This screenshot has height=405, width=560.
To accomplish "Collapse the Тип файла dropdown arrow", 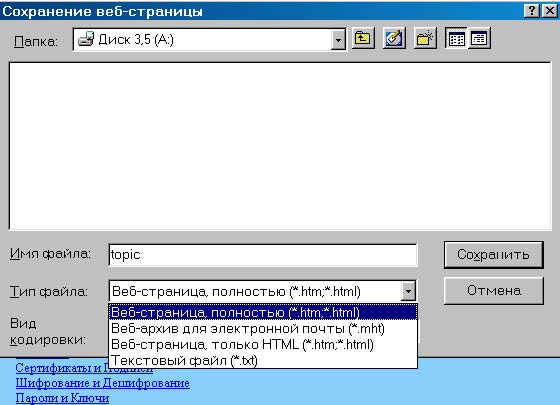I will 408,291.
